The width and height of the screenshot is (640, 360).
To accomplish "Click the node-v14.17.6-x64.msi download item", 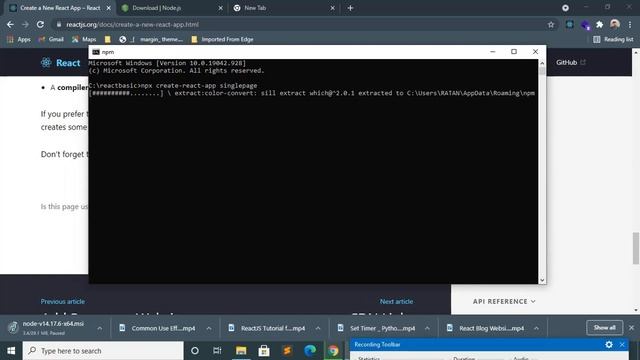I will pyautogui.click(x=47, y=328).
